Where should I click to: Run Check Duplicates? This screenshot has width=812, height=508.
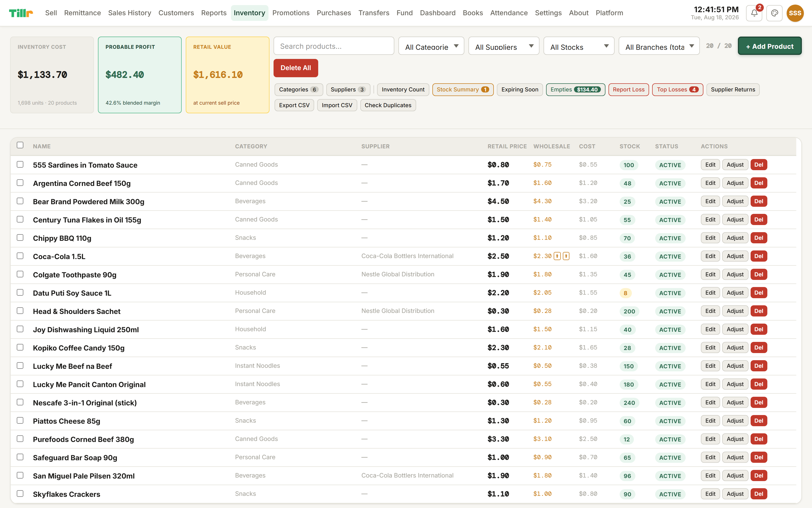(388, 105)
